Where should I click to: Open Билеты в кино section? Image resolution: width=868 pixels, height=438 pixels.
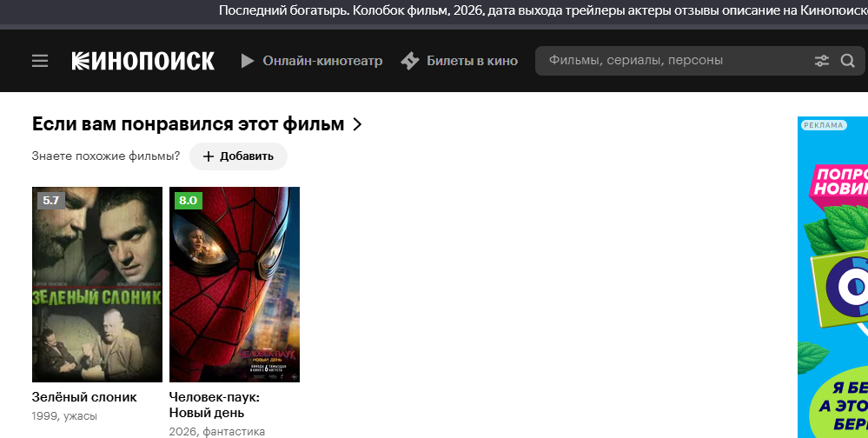tap(472, 61)
